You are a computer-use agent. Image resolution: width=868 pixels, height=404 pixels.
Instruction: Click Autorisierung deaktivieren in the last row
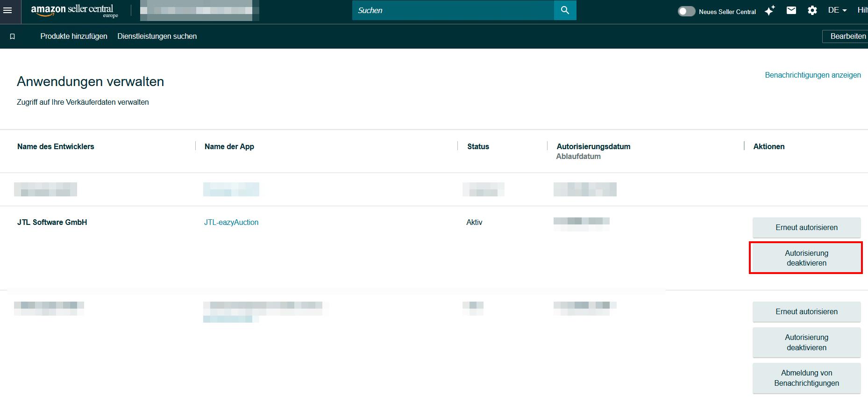[806, 342]
